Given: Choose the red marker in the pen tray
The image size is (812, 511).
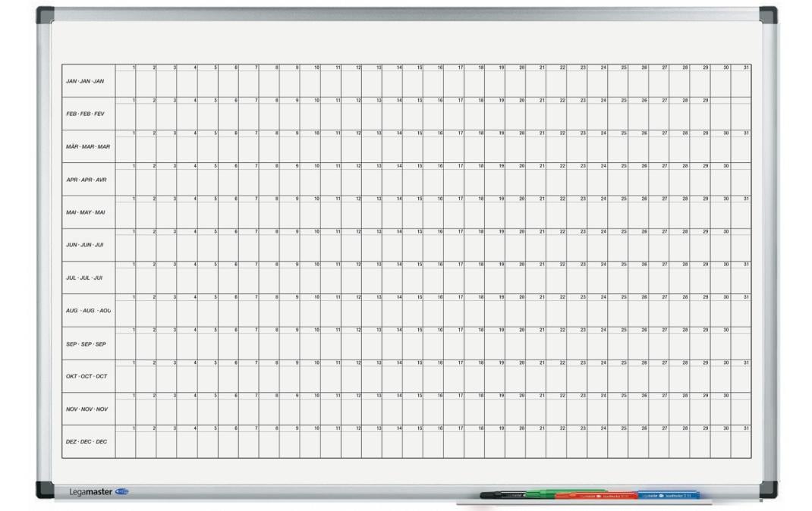Looking at the screenshot, I should [x=596, y=497].
